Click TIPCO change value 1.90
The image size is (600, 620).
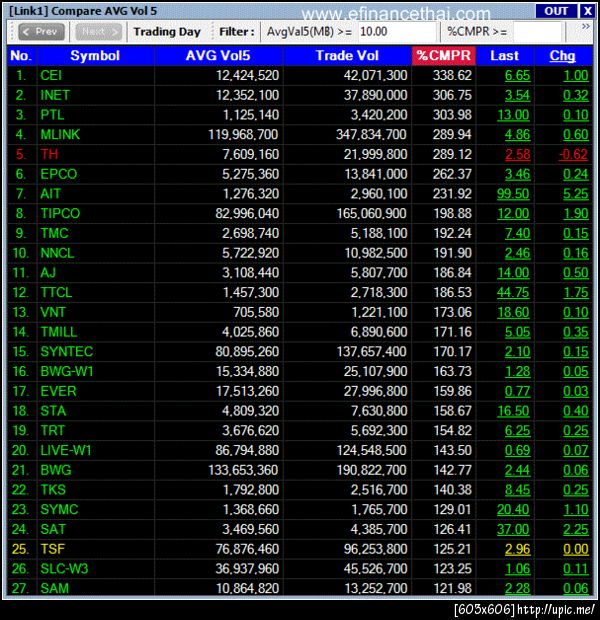tap(576, 214)
